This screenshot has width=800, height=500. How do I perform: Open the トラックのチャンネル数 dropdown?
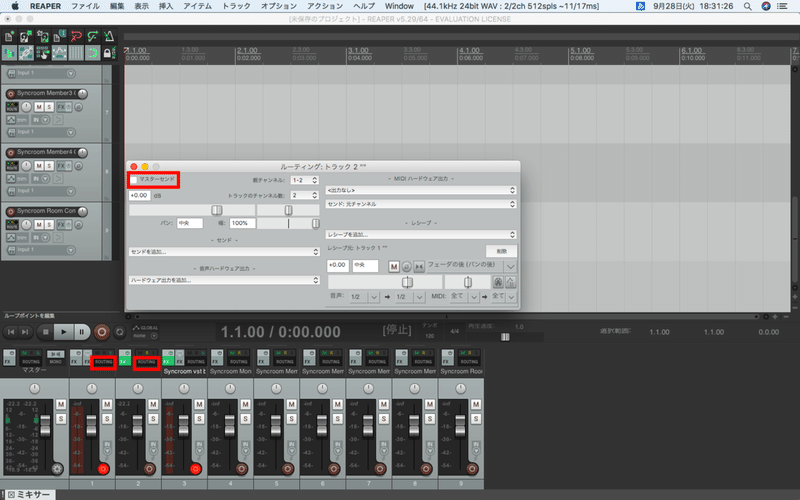(x=305, y=195)
